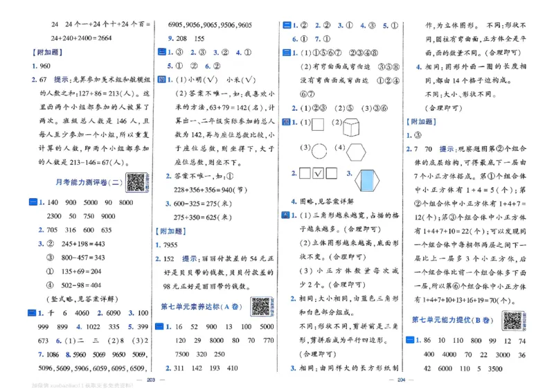
Task: Click the text '(1)小明(√) 小禾(√)'
Action: coord(215,80)
